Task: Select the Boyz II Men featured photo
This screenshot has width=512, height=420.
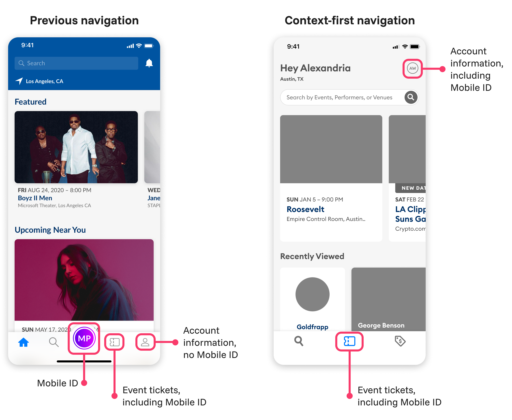Action: click(76, 147)
